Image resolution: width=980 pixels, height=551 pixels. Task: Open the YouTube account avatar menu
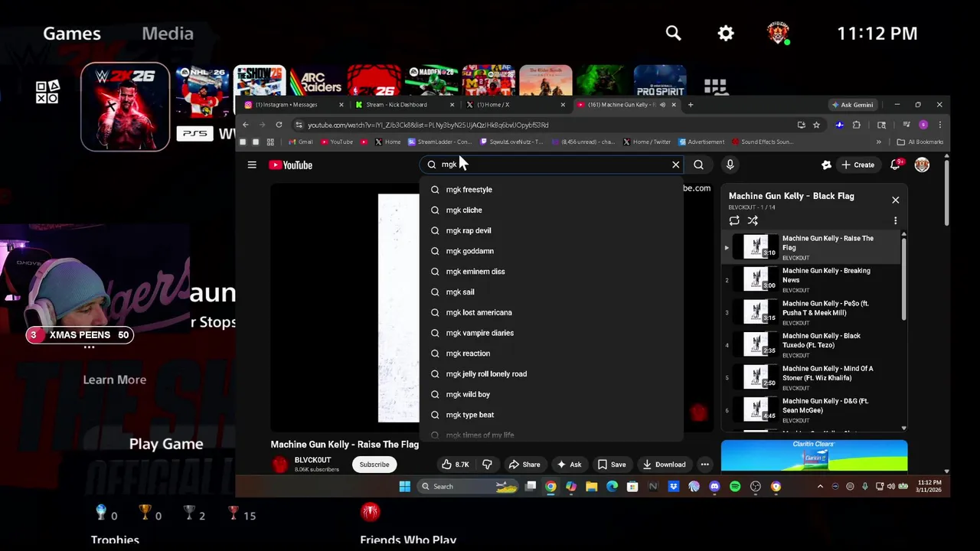(922, 165)
